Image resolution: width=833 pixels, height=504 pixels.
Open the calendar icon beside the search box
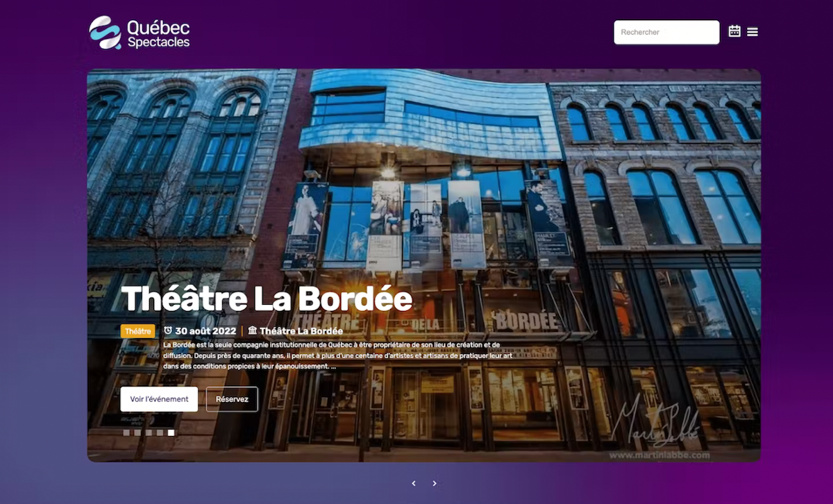coord(734,31)
